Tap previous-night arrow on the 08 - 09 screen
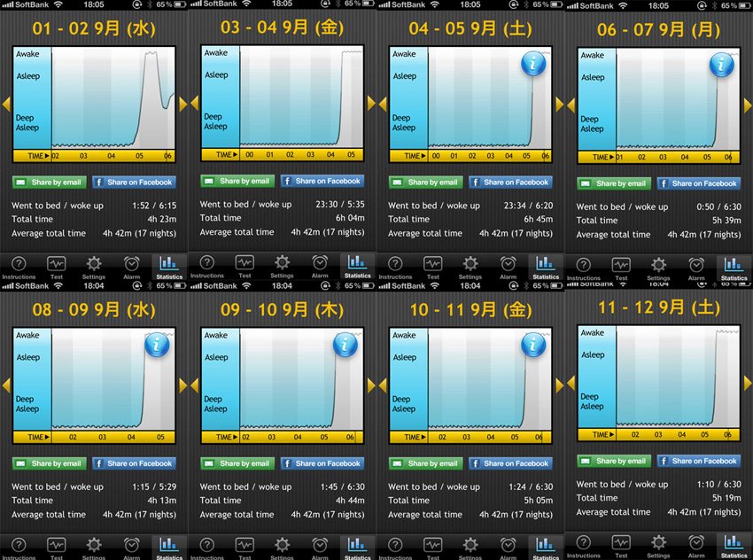 [5, 385]
